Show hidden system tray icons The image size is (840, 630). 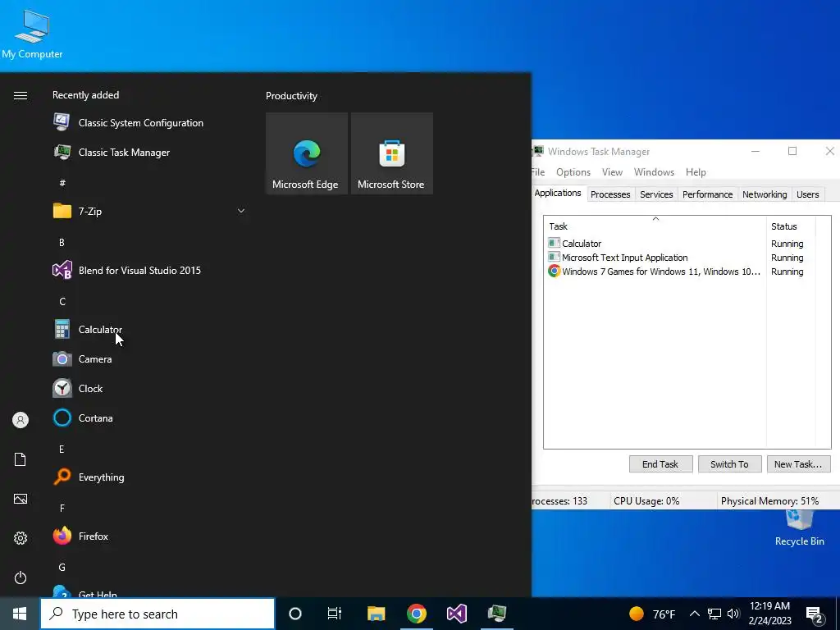pyautogui.click(x=694, y=614)
